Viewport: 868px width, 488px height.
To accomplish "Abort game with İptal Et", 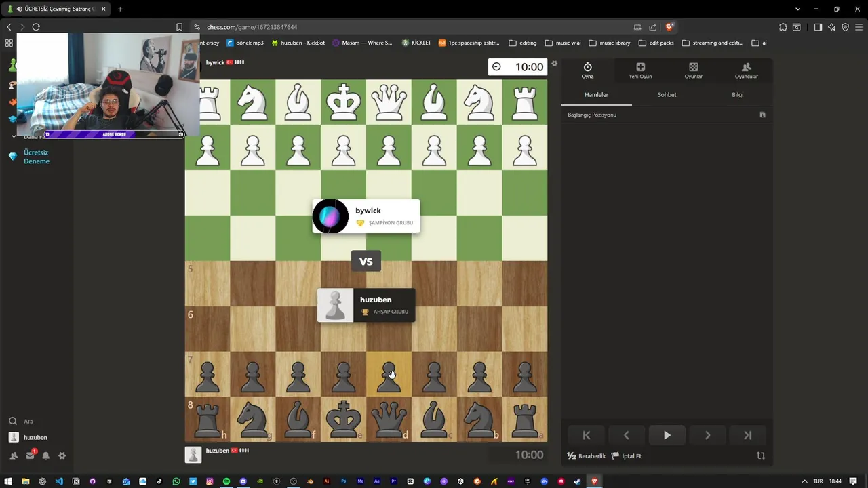I will coord(626,455).
